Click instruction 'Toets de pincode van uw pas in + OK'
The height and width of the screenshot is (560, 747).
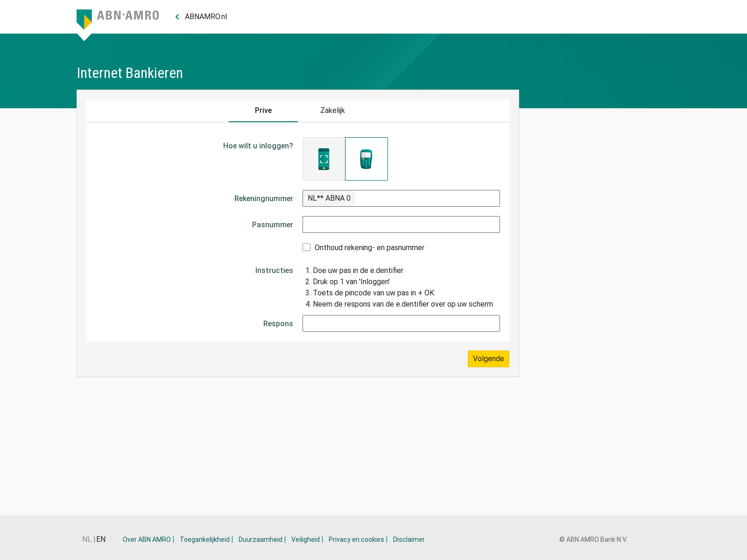(x=373, y=293)
